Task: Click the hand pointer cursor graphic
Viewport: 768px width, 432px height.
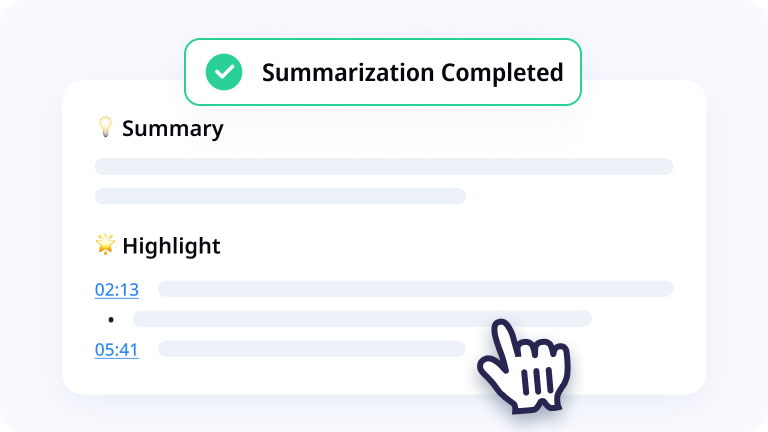Action: [524, 366]
